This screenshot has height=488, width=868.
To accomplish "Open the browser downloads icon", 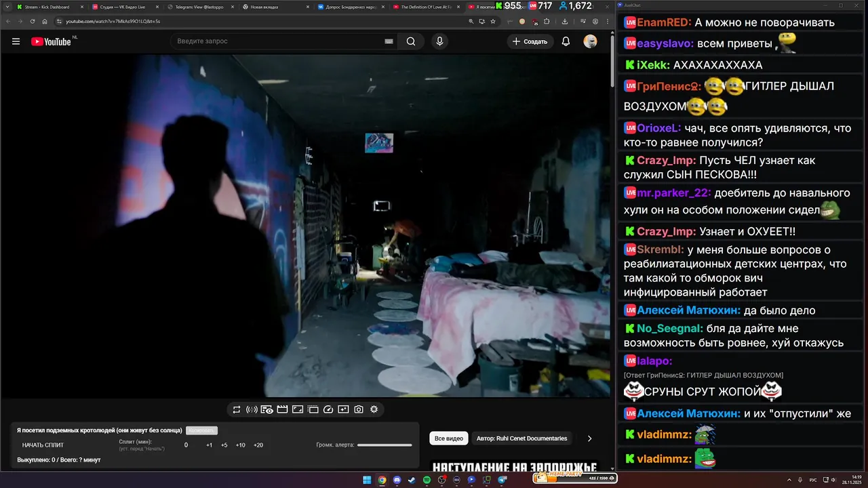I will point(565,21).
